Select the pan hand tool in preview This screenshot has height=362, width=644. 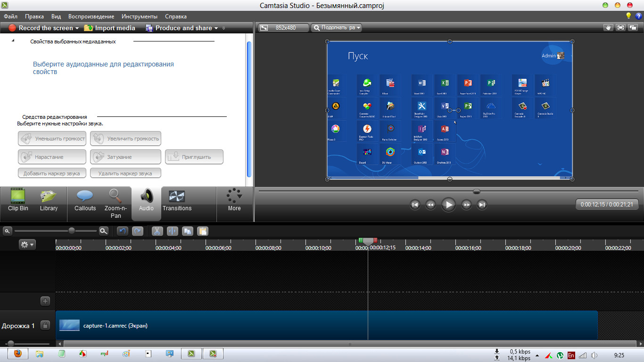tap(608, 28)
